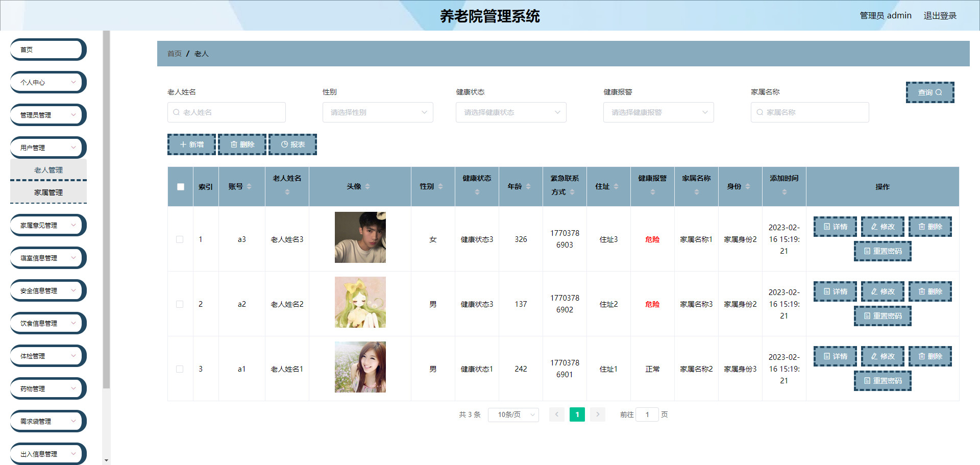Expand the 寝室信息管理 sidebar menu

[48, 258]
